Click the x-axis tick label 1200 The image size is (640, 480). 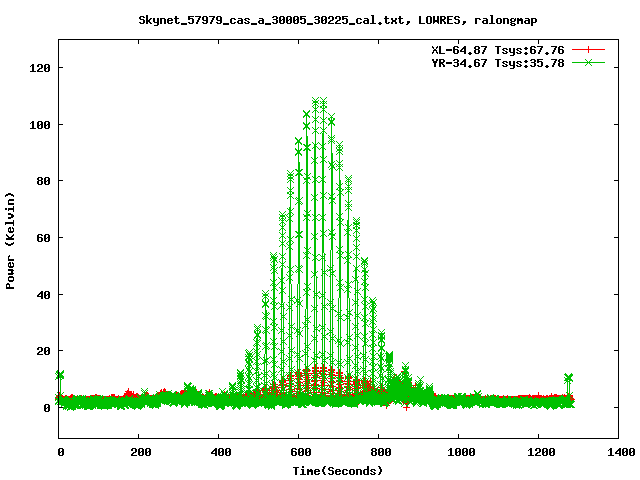(541, 452)
